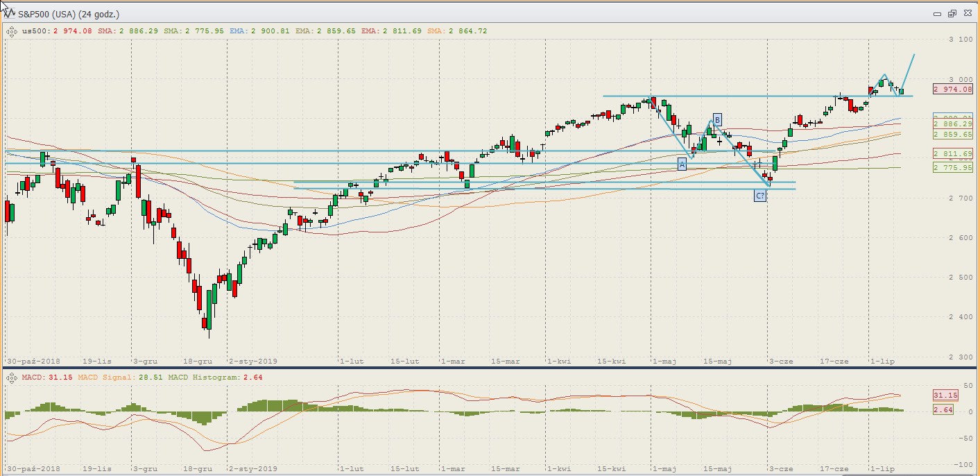Viewport: 980px width, 476px height.
Task: Click the 2 811.69 price axis tag
Action: coord(953,153)
